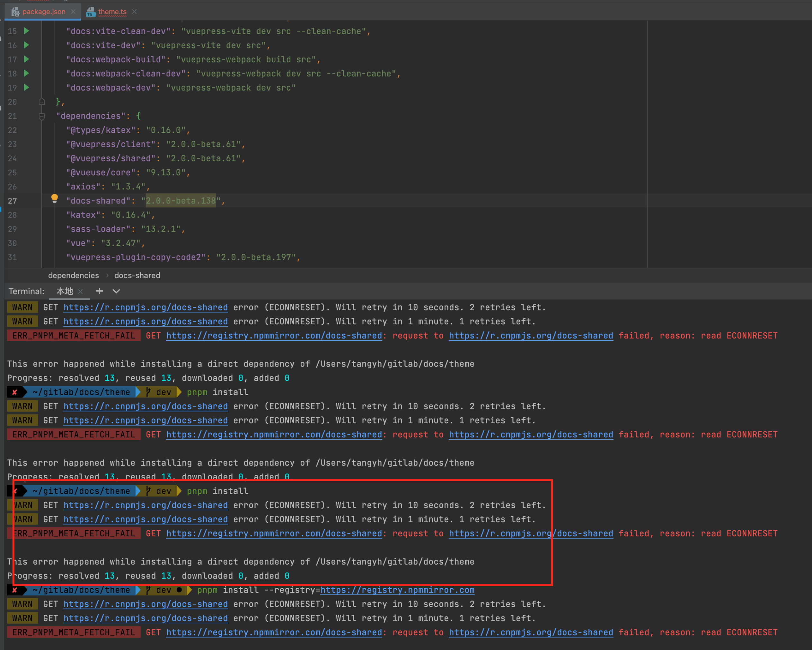Click the "@vuepress/client" dependency line
The width and height of the screenshot is (812, 650).
[155, 144]
